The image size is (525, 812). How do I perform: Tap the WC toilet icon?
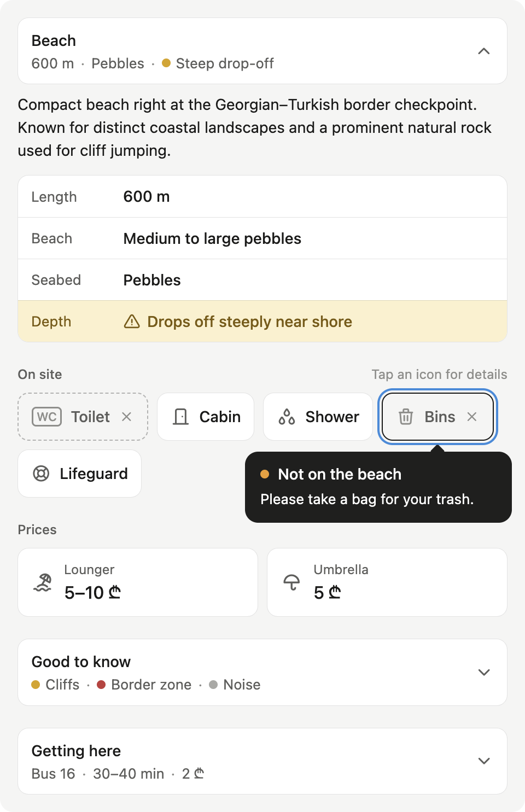coord(46,417)
